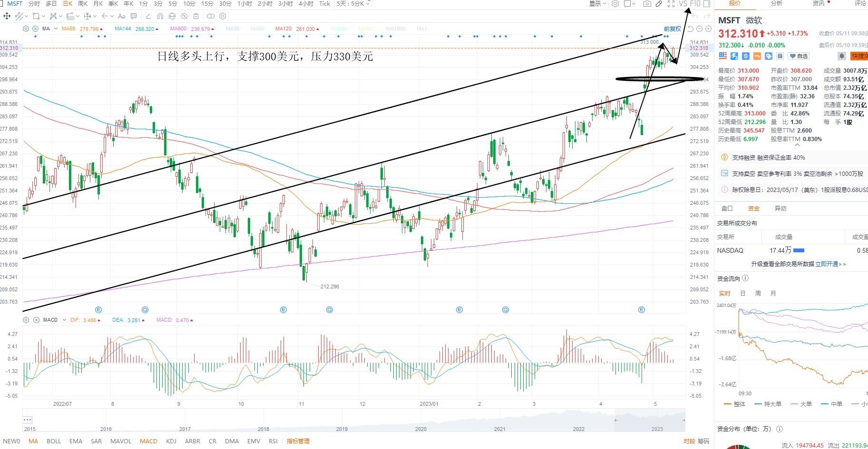Toggle the MAVOL indicator
868x449 pixels.
(121, 441)
